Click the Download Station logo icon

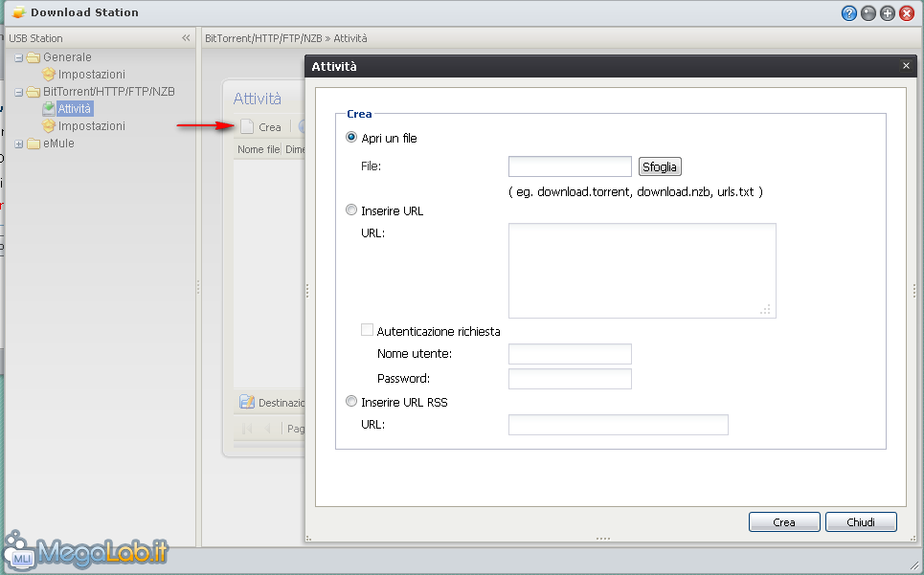click(18, 13)
